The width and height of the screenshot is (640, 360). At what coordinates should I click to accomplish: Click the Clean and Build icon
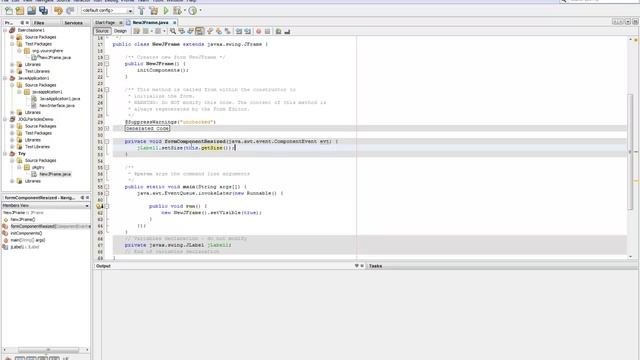point(154,11)
